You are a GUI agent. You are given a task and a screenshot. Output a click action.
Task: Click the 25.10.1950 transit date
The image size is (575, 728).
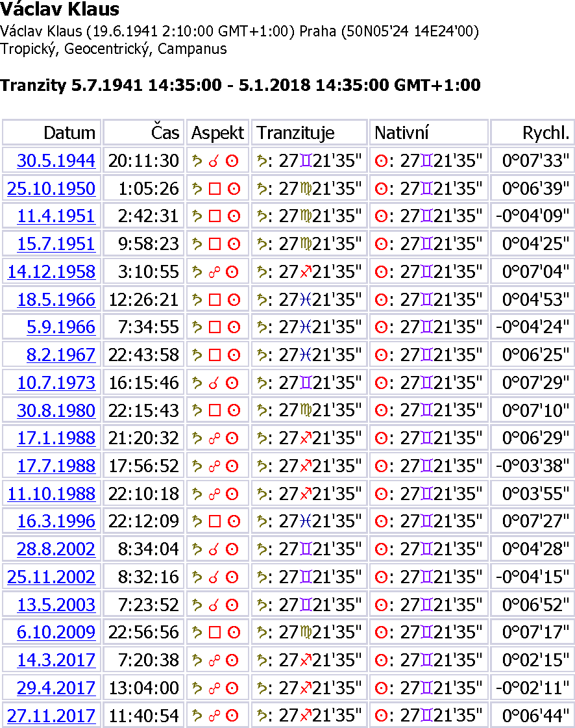click(51, 188)
